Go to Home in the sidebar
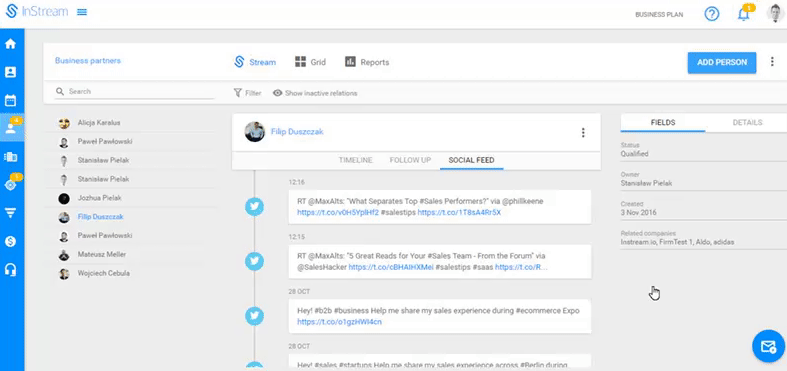The height and width of the screenshot is (371, 787). [11, 44]
